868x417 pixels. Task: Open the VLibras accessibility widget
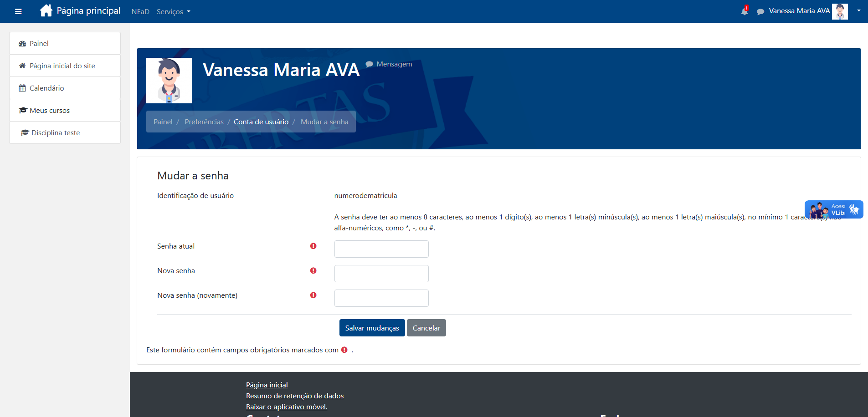pyautogui.click(x=833, y=210)
